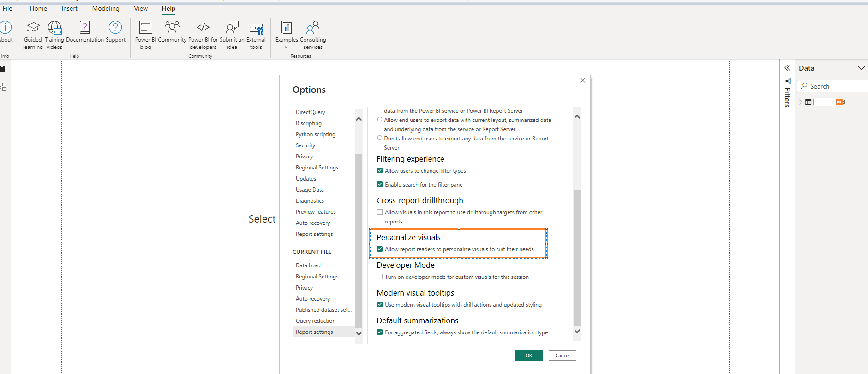Switch to the Modeling ribbon tab
The image size is (868, 374).
(x=106, y=9)
